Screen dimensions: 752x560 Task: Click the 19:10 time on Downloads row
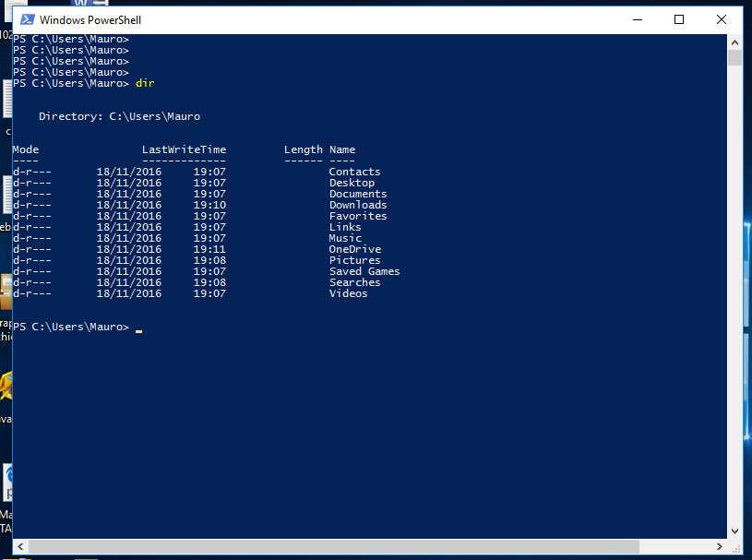[209, 205]
